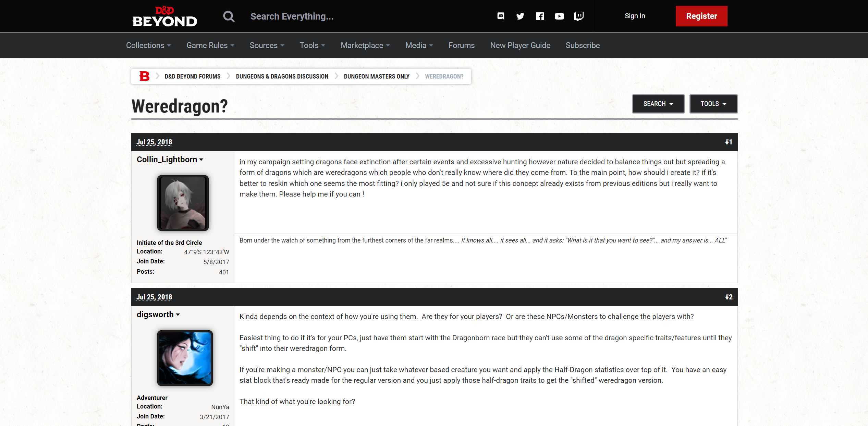
Task: Expand the Media menu
Action: 419,45
